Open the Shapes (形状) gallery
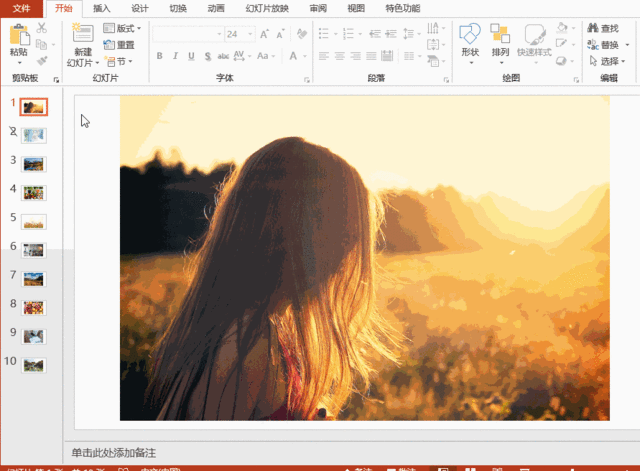The width and height of the screenshot is (640, 471). pyautogui.click(x=470, y=36)
